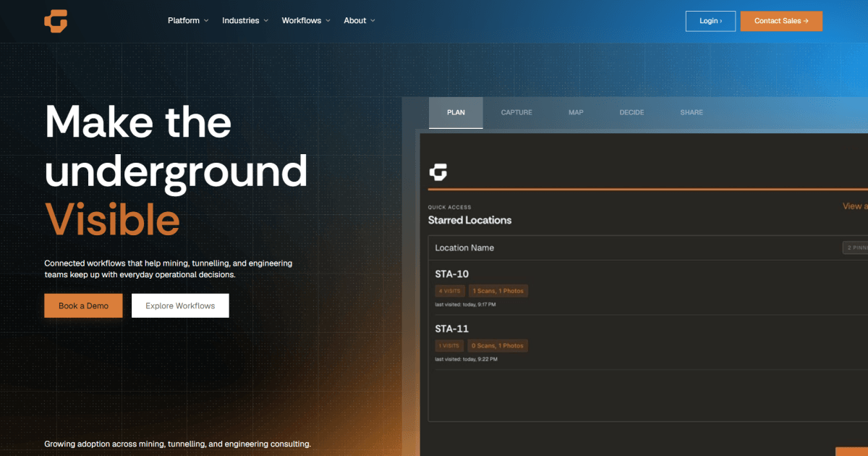
Task: Switch to the MAP tab
Action: coord(576,113)
